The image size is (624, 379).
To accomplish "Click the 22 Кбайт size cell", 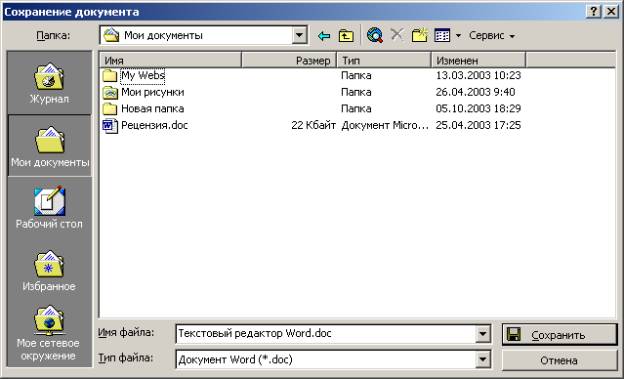I will click(313, 125).
